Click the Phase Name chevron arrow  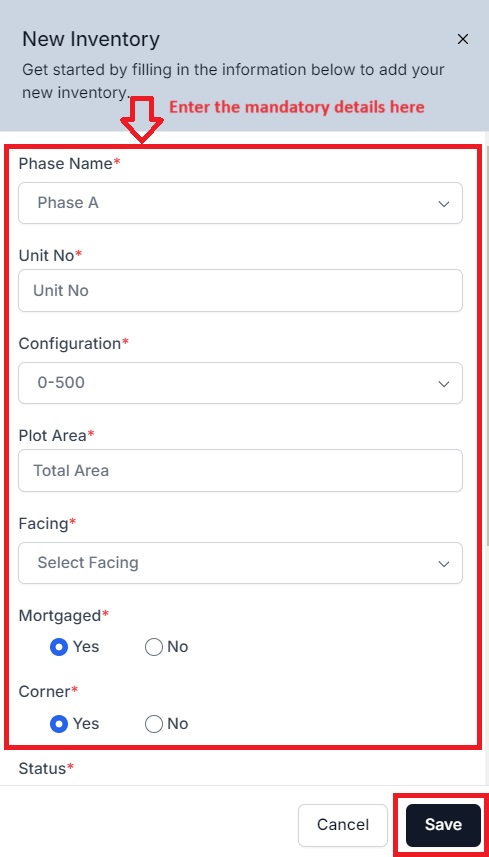[x=444, y=204]
